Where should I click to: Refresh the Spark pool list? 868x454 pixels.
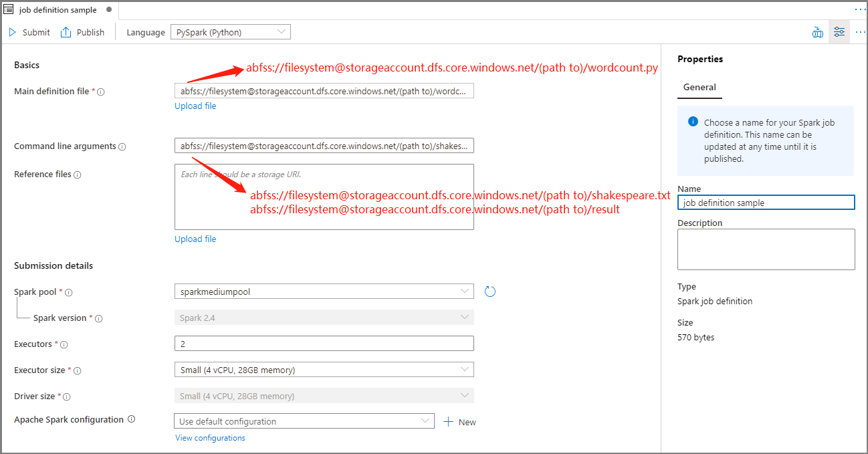(490, 291)
